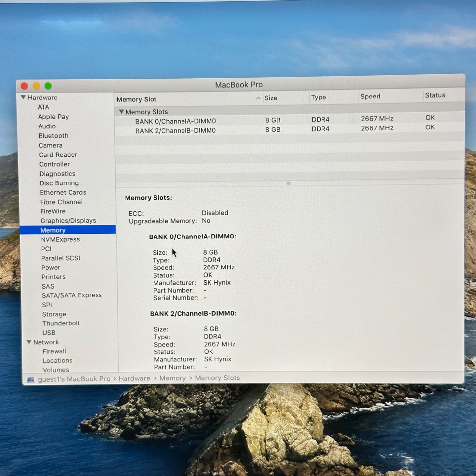Select Disc Burning in the sidebar
The width and height of the screenshot is (476, 476).
[59, 183]
